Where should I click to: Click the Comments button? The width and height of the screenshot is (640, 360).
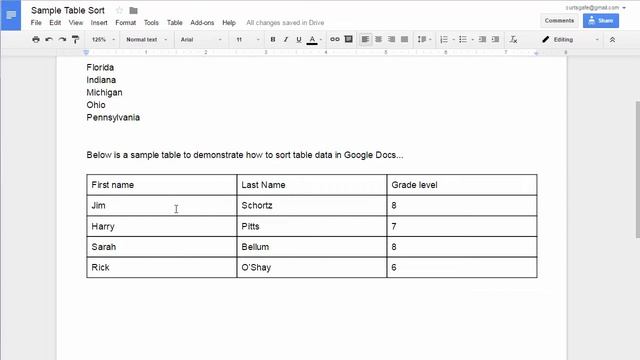pyautogui.click(x=559, y=20)
